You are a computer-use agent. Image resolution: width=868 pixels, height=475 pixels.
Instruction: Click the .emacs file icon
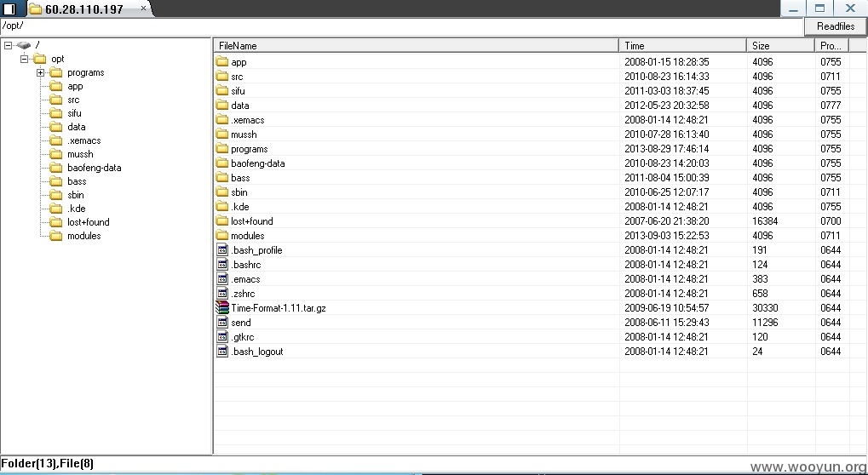(x=222, y=278)
